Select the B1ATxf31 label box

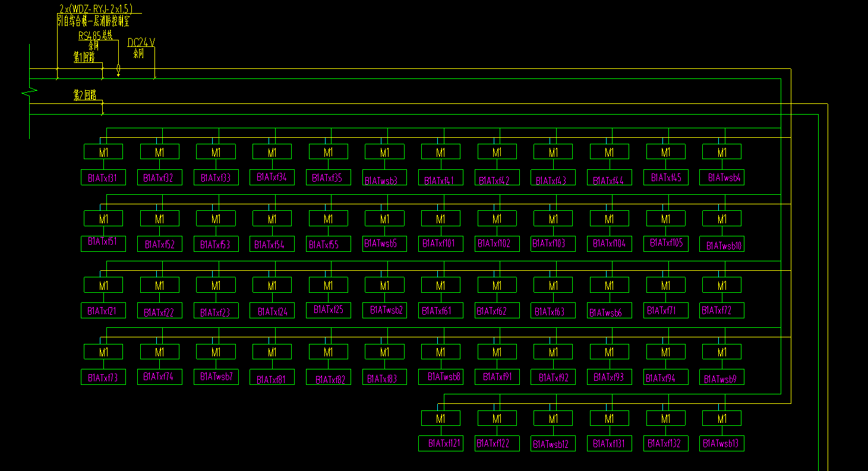[x=103, y=177]
